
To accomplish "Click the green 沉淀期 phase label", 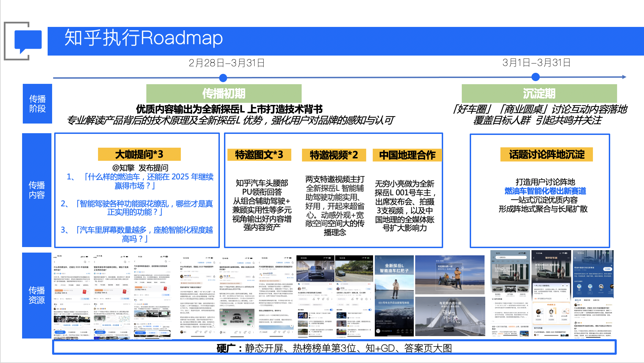I will 539,93.
